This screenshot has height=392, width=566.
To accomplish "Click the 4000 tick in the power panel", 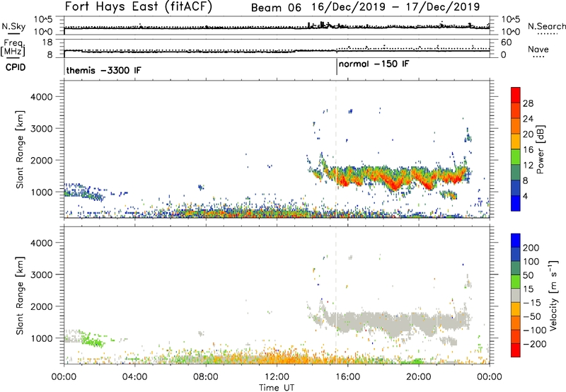I will [x=42, y=97].
